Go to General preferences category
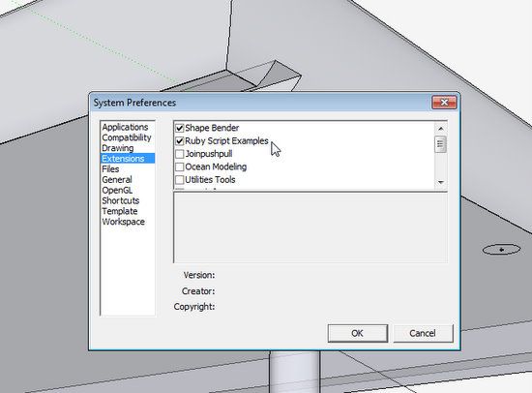The height and width of the screenshot is (393, 532). [x=117, y=180]
